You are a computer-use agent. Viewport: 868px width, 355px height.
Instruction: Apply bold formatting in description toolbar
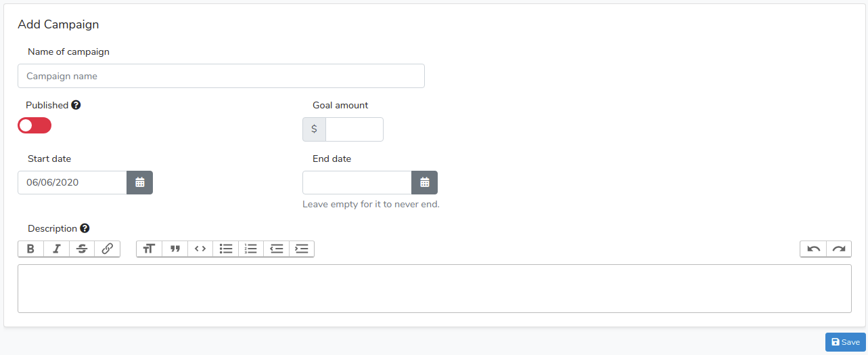(31, 249)
